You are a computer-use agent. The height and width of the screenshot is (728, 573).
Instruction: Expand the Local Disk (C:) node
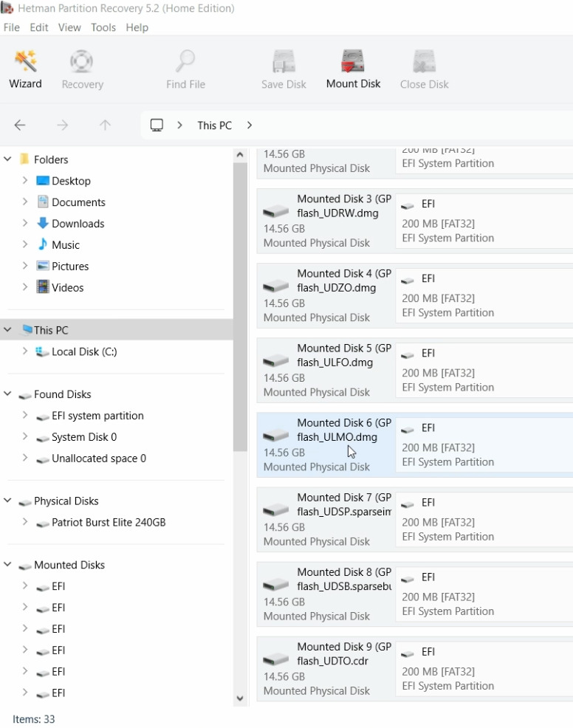tap(25, 351)
